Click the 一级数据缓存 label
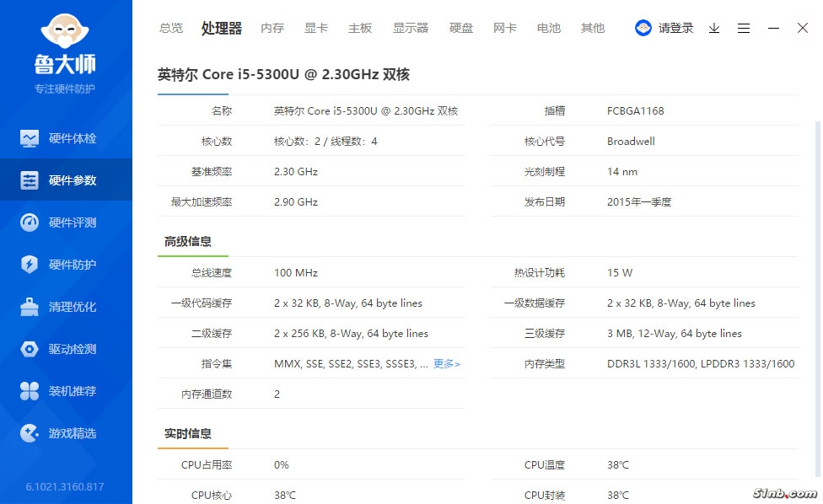823x504 pixels. click(x=535, y=303)
